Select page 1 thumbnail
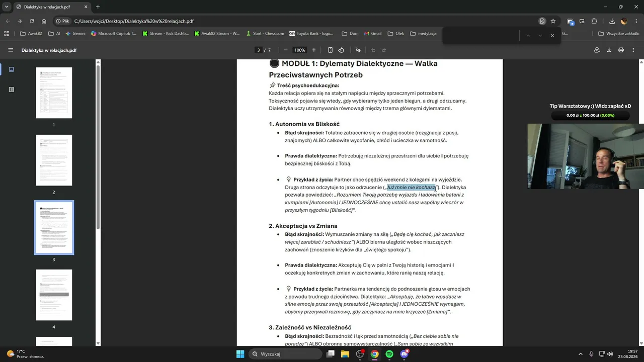Viewport: 644px width, 362px height. coord(54,93)
